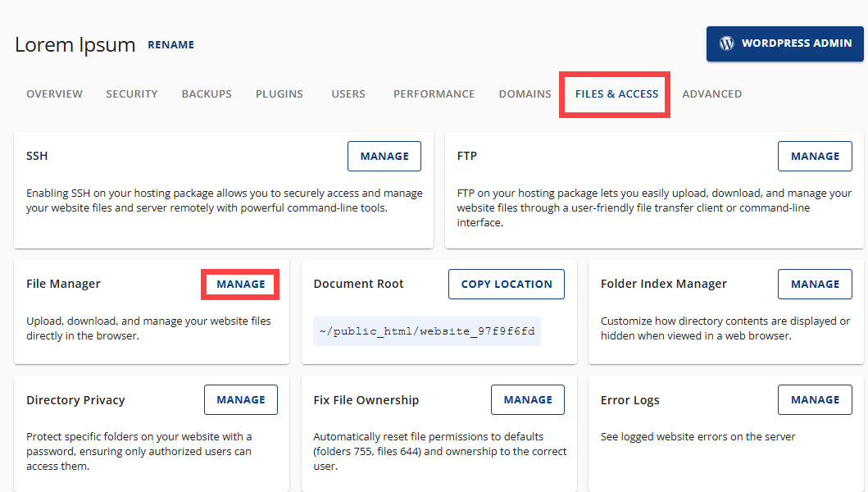Click the WordPress logo icon
The width and height of the screenshot is (868, 492).
tap(726, 43)
